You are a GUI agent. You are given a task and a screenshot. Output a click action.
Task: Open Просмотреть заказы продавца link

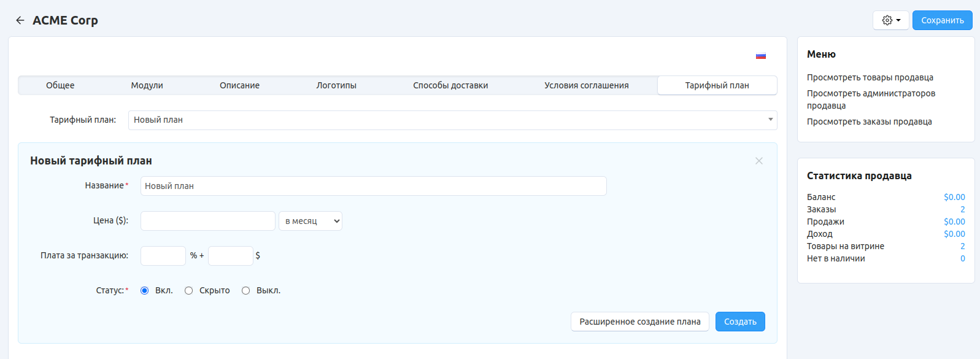[869, 122]
